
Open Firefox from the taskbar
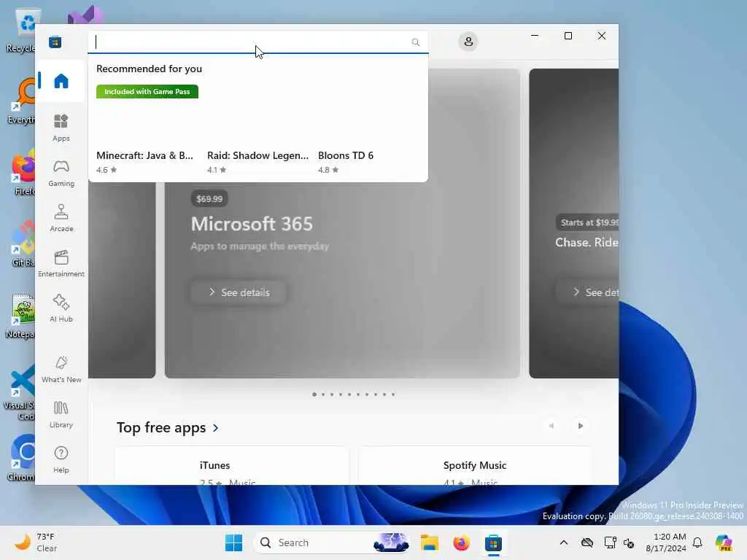461,542
